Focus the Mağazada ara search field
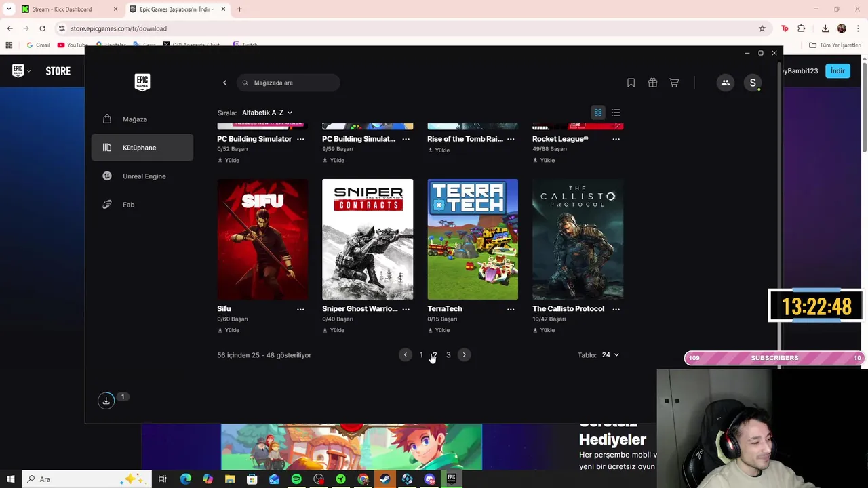Screen dimensions: 868x488 tap(288, 83)
